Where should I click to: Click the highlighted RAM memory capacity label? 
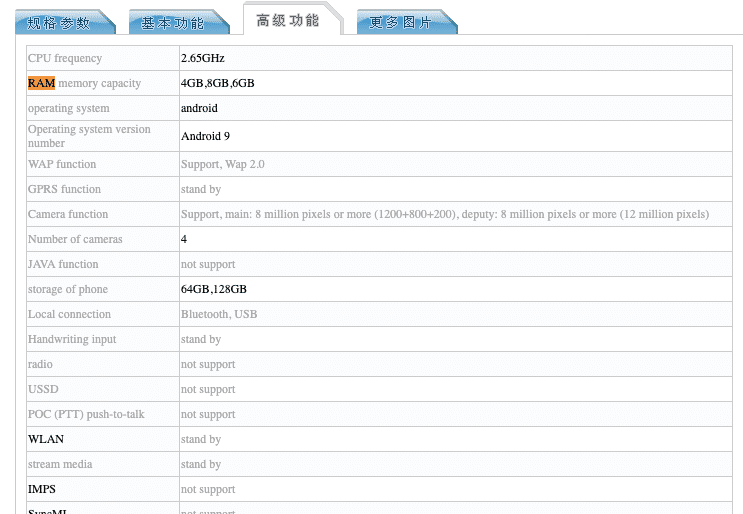84,83
